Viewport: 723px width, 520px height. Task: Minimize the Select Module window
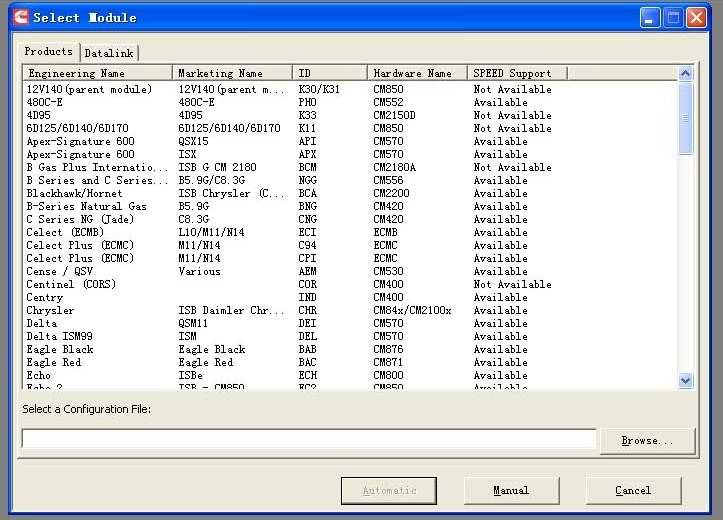tap(650, 18)
